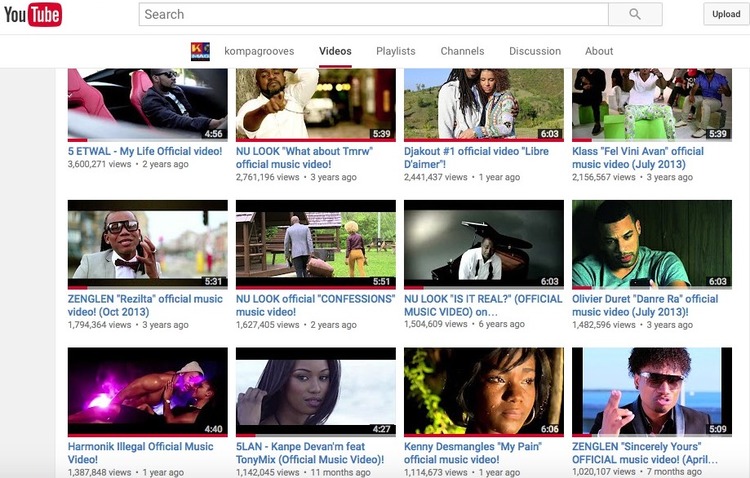Click title '5LAN - Kanpe Devan'm feat TonyMix'

310,453
